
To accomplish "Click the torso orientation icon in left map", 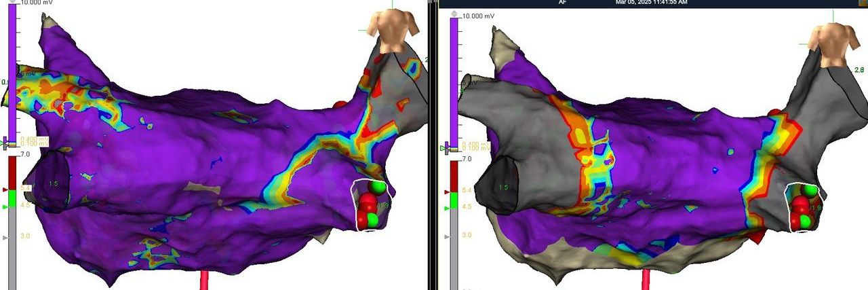I will tap(391, 29).
